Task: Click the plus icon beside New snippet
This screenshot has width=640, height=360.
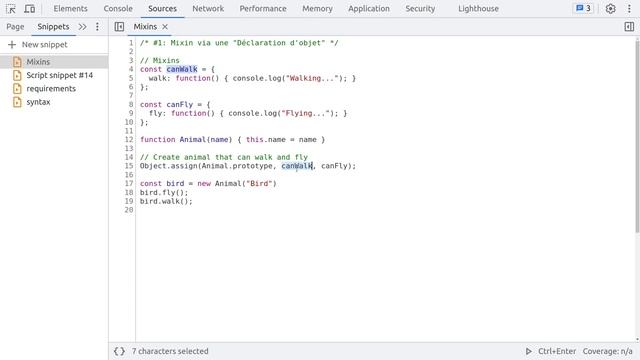Action: pos(12,44)
